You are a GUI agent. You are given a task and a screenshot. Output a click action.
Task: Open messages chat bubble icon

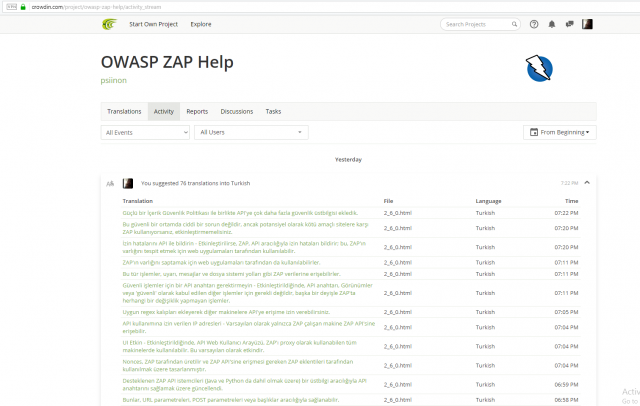coord(569,24)
